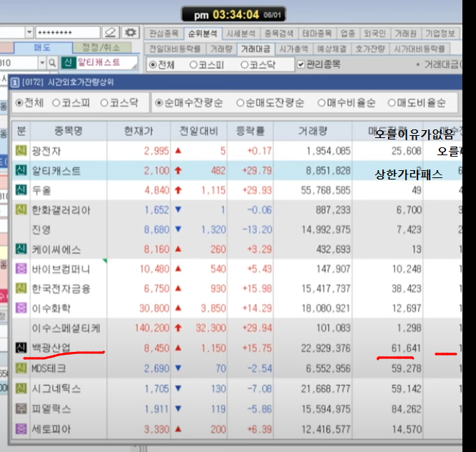
Task: Switch to 예상체결 sub-tab
Action: coord(332,49)
